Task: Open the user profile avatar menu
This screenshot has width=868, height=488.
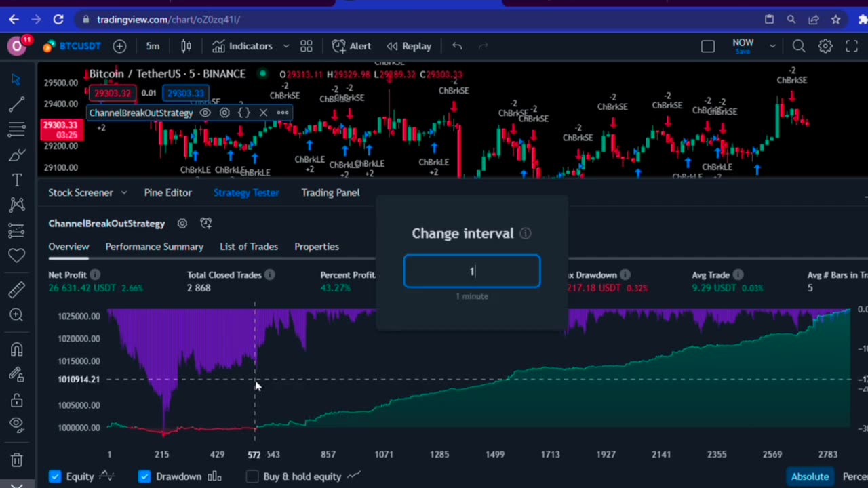Action: tap(17, 46)
